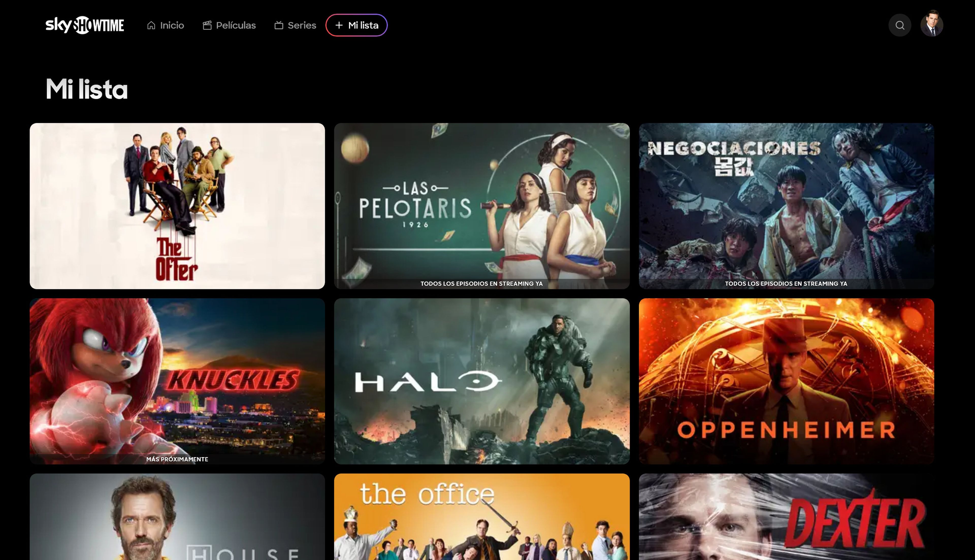
Task: Open the Oppenheimer movie card
Action: 786,381
